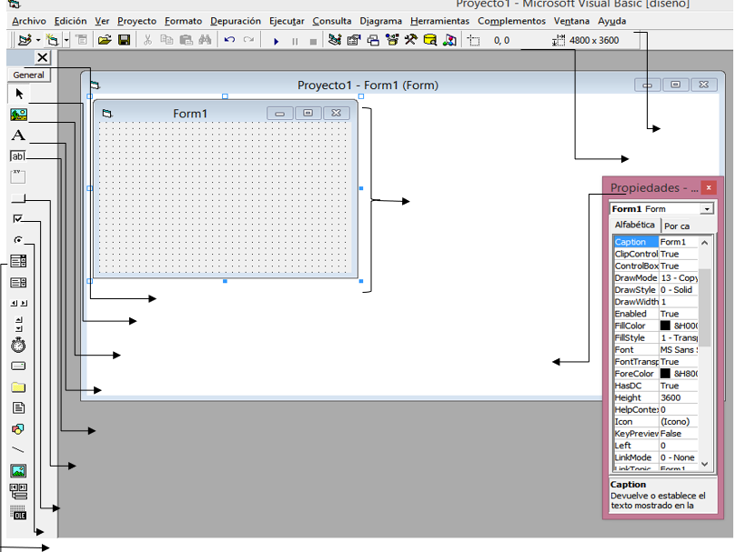The image size is (756, 552).
Task: Click the FillColor black color swatch
Action: pyautogui.click(x=666, y=326)
